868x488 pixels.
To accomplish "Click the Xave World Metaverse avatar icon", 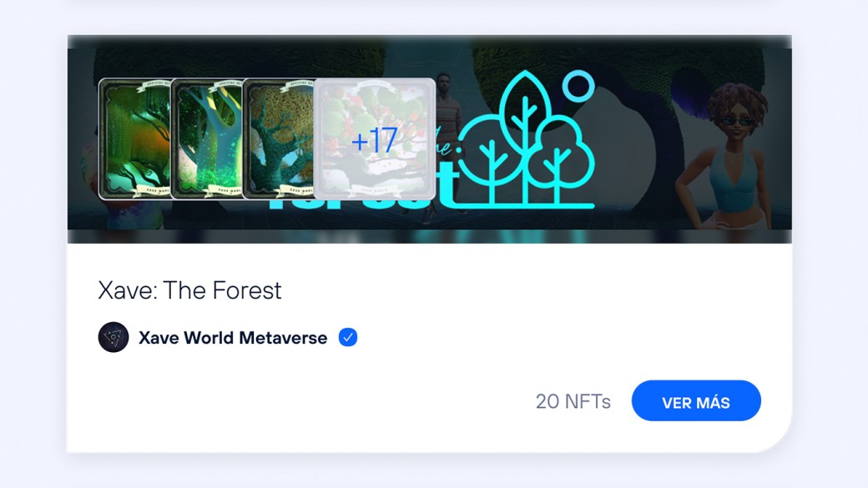I will (x=114, y=337).
